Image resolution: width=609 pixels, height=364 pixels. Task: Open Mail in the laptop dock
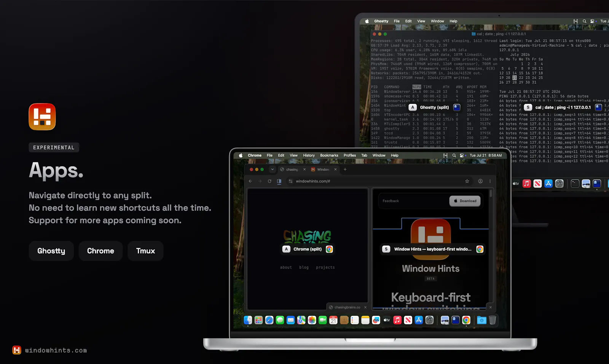pos(290,320)
